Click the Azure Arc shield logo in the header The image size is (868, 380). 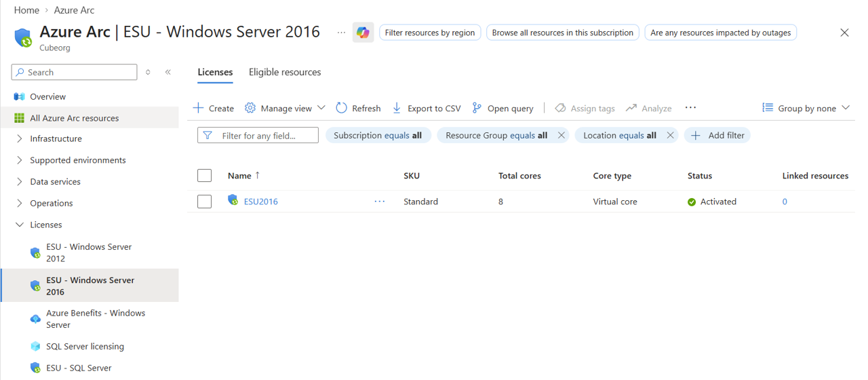click(x=23, y=37)
